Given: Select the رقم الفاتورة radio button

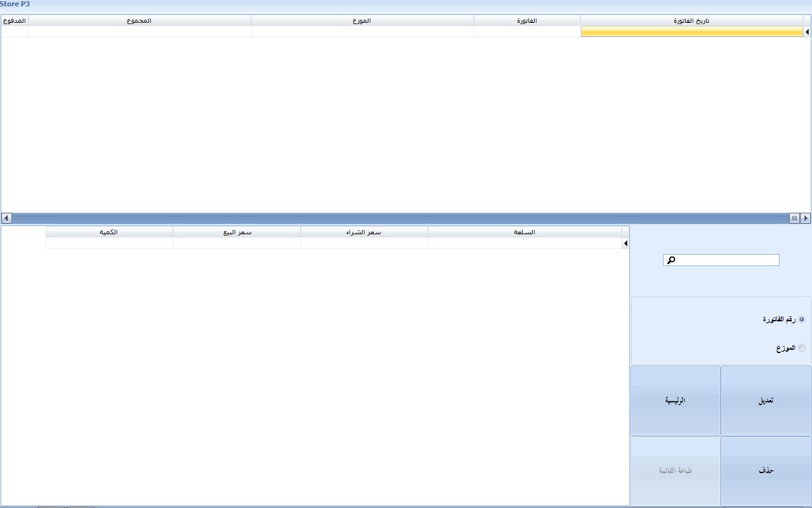Looking at the screenshot, I should tap(802, 319).
